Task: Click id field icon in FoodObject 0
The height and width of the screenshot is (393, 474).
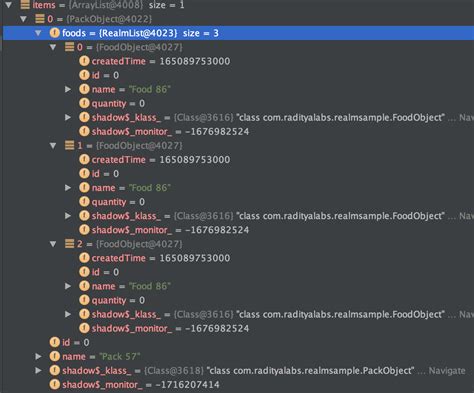Action: click(x=84, y=75)
